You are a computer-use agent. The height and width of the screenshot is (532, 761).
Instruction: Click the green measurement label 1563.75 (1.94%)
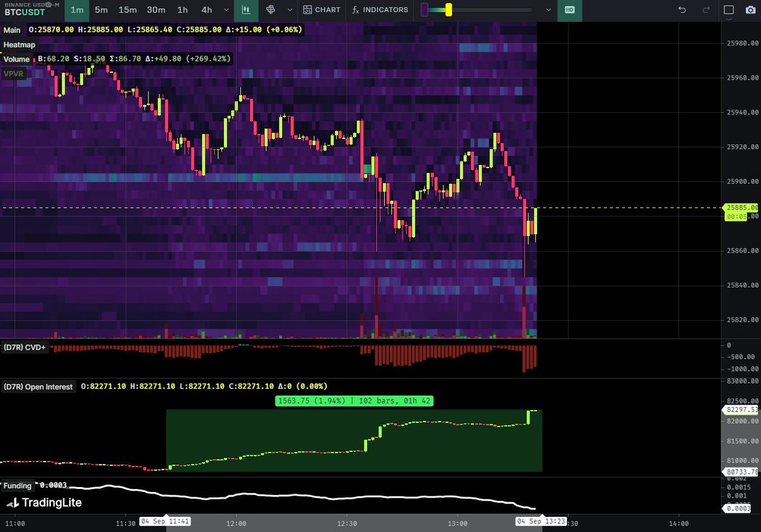(x=354, y=401)
